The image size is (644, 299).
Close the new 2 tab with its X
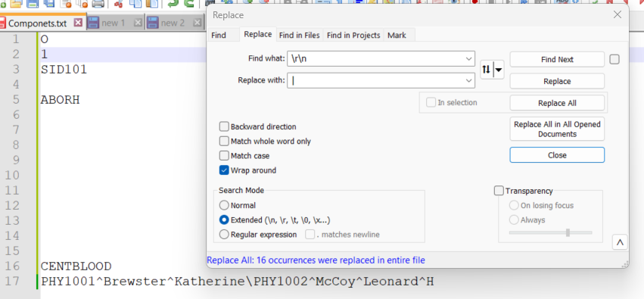point(198,23)
